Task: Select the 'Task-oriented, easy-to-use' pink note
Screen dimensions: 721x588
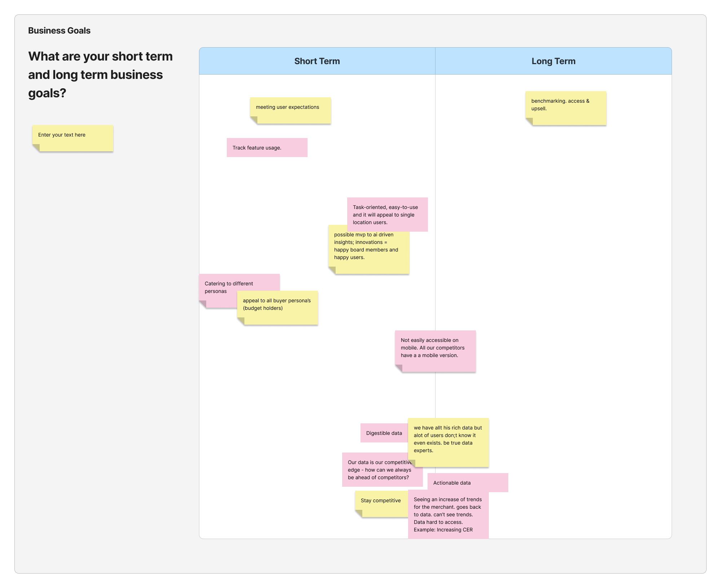Action: (387, 214)
